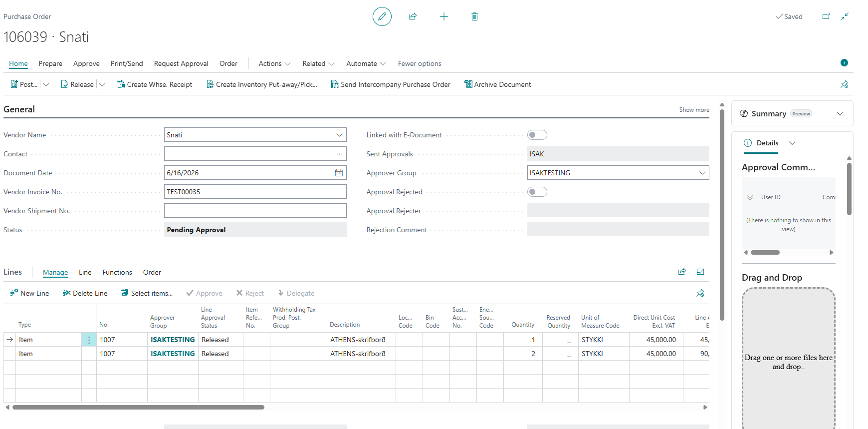Click the lines horizontal scrollbar

click(138, 407)
